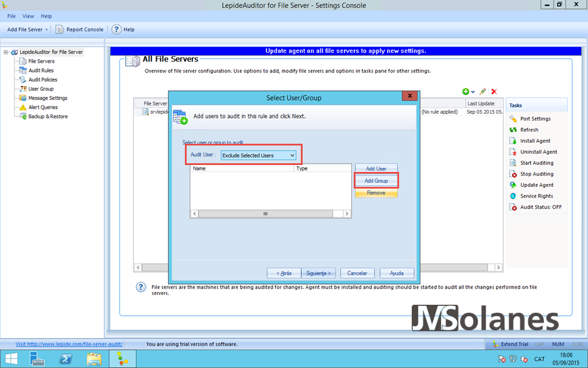This screenshot has width=588, height=368.
Task: Click the network status tray icon
Action: 513,359
